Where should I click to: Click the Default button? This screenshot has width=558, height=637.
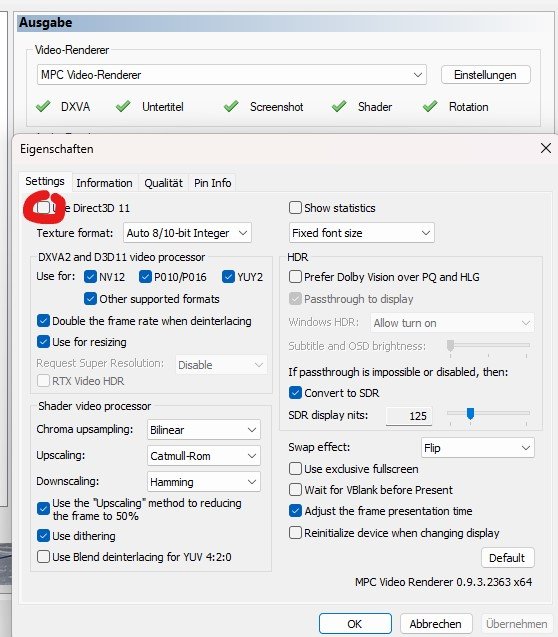507,558
